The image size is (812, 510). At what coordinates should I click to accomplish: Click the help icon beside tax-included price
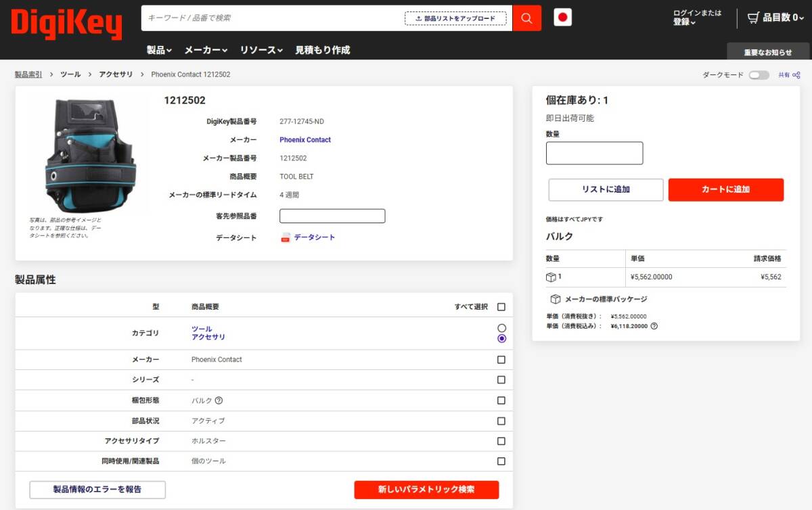click(654, 326)
